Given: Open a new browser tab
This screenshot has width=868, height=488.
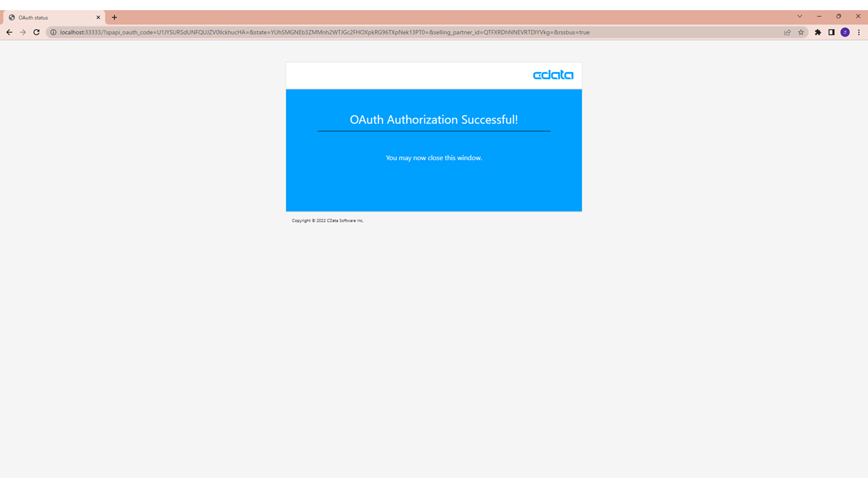Looking at the screenshot, I should coord(114,18).
